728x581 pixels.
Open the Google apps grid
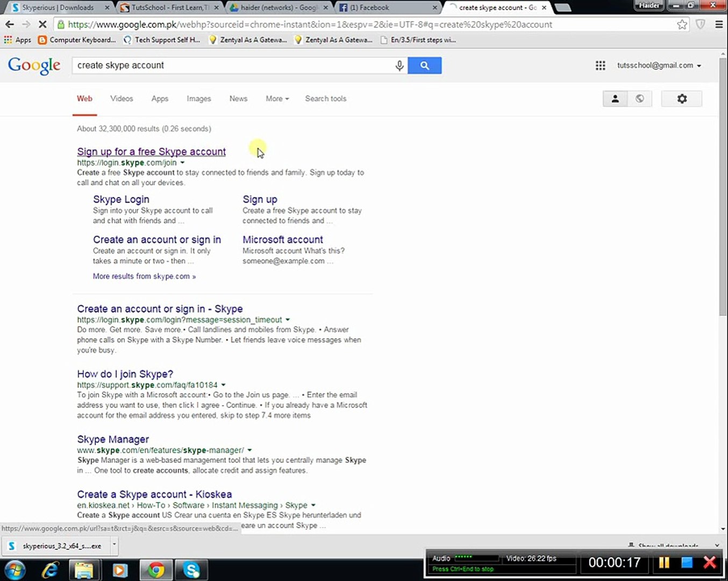coord(601,66)
